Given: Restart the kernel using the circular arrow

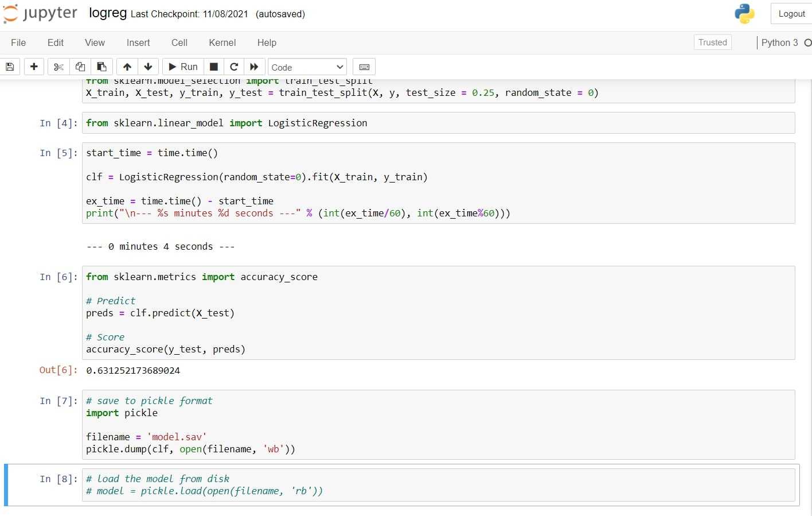Looking at the screenshot, I should click(234, 67).
